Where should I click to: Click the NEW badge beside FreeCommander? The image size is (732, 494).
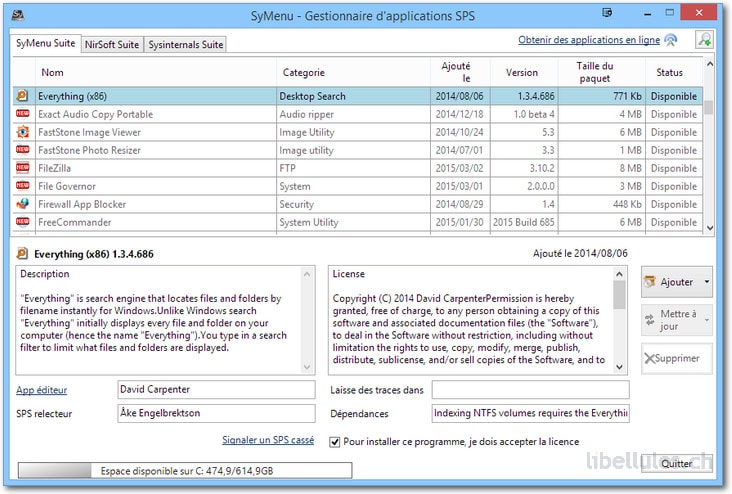click(22, 221)
